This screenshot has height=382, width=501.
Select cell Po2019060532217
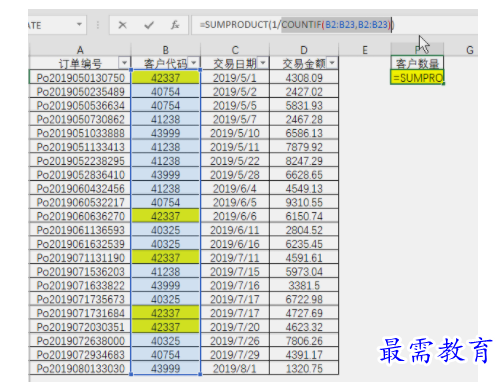(x=80, y=202)
